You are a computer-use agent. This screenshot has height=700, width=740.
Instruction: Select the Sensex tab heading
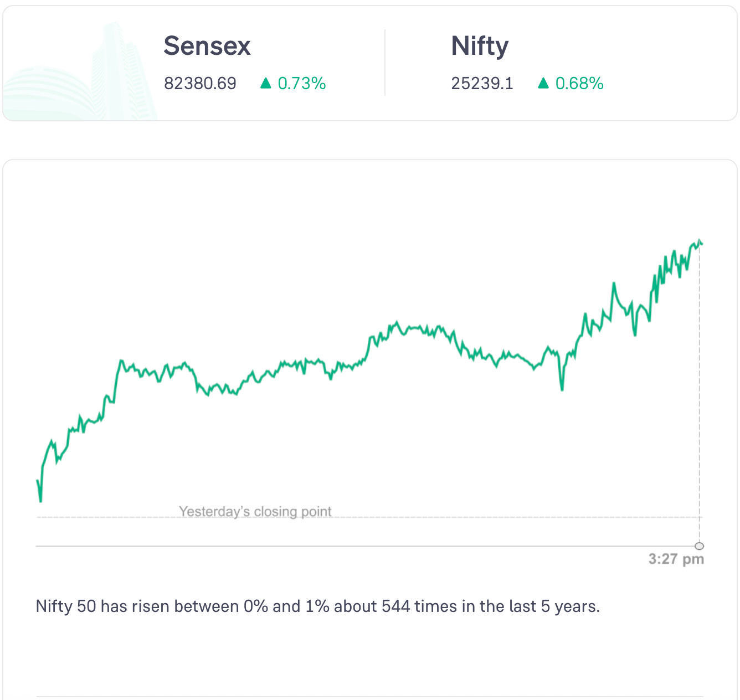[x=207, y=46]
